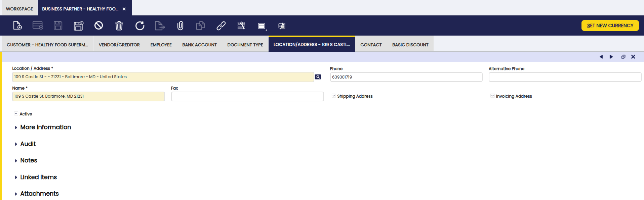Image resolution: width=644 pixels, height=200 pixels.
Task: Toggle the Invoicing Address checkbox
Action: pos(492,96)
